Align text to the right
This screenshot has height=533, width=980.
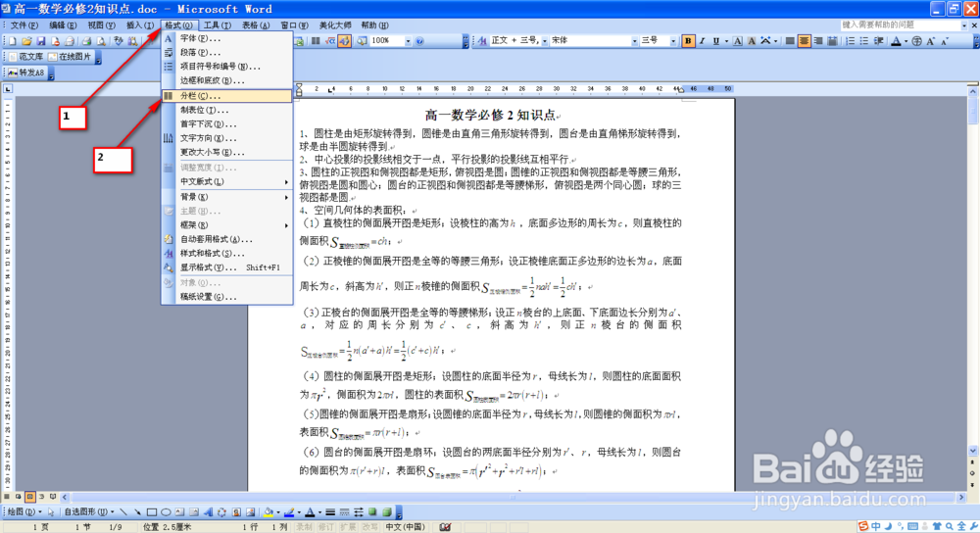818,40
